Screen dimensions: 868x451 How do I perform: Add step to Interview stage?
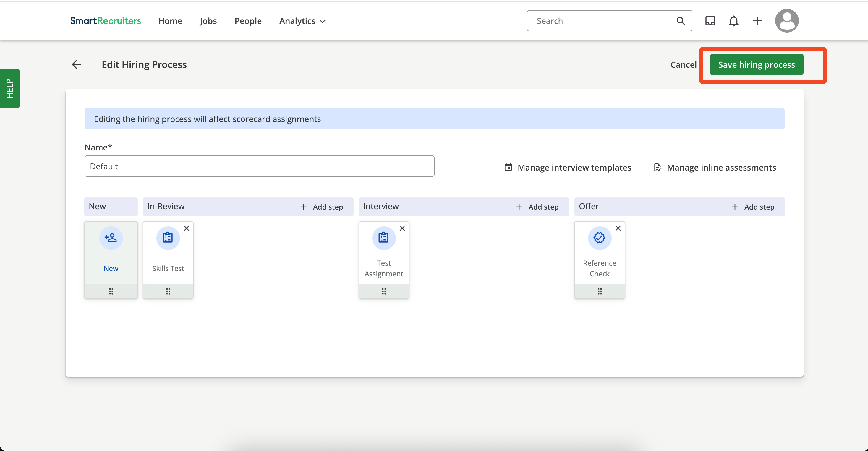[x=537, y=207]
